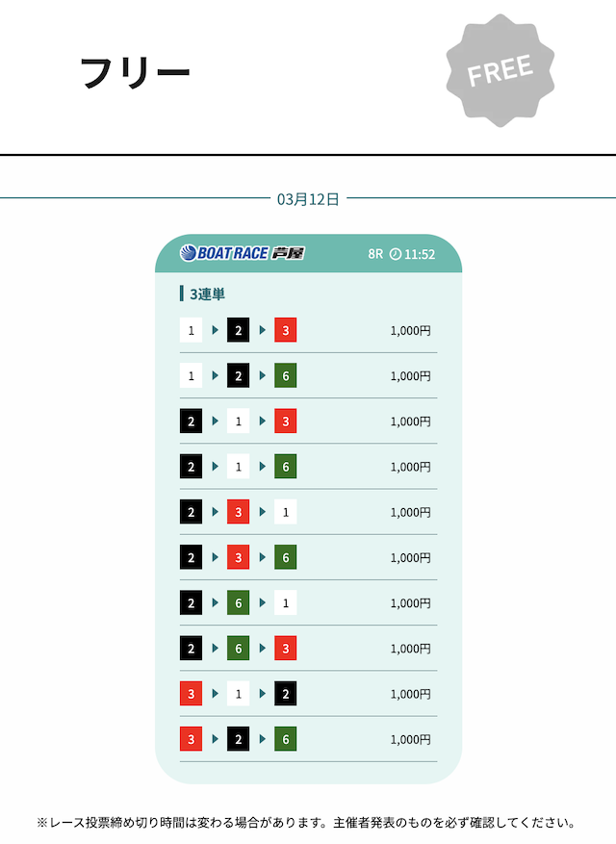Click the 8R race number label
616x844 pixels.
375,254
